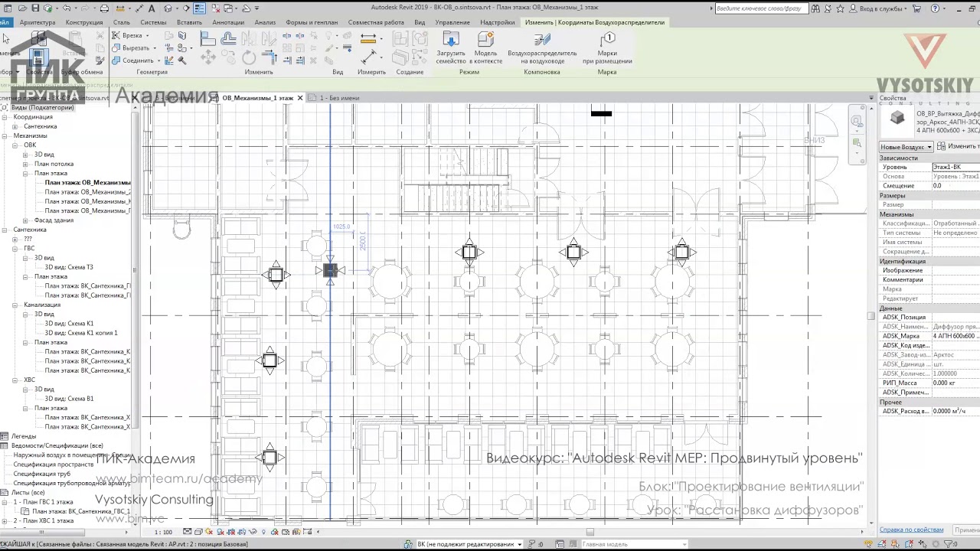This screenshot has width=980, height=551.
Task: Click the Thin Lines icon in quick access toolbar
Action: [x=199, y=8]
